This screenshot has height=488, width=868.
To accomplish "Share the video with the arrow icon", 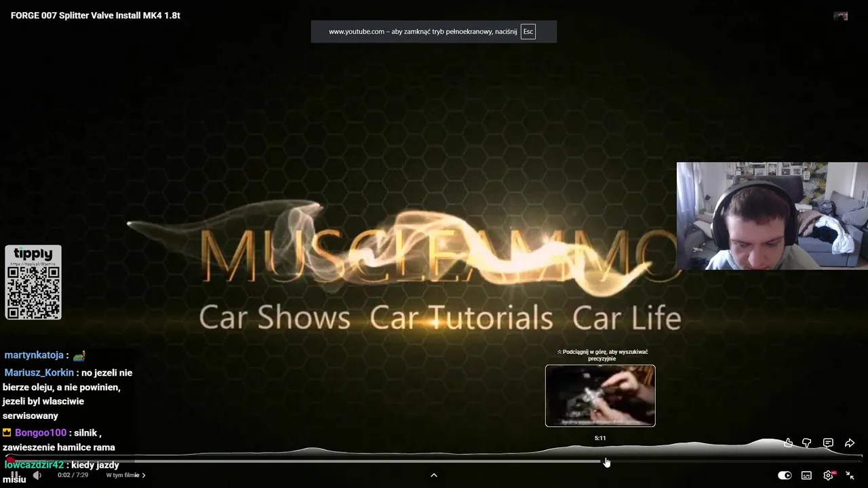I will [x=849, y=443].
